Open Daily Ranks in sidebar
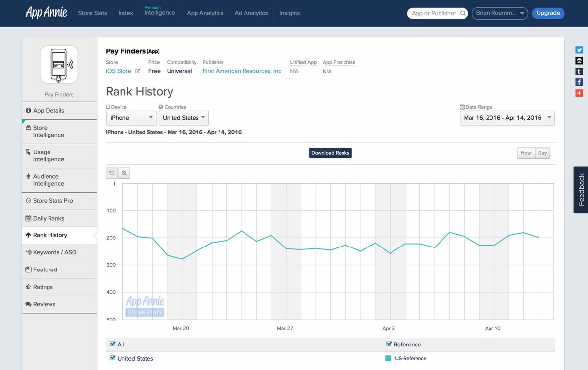Image resolution: width=588 pixels, height=370 pixels. pos(59,218)
